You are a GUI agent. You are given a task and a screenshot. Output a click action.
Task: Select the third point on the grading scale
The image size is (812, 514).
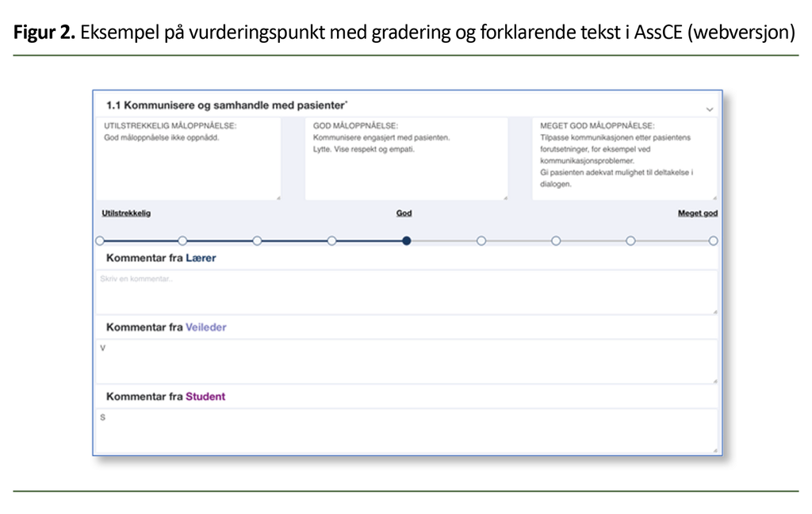(x=257, y=240)
